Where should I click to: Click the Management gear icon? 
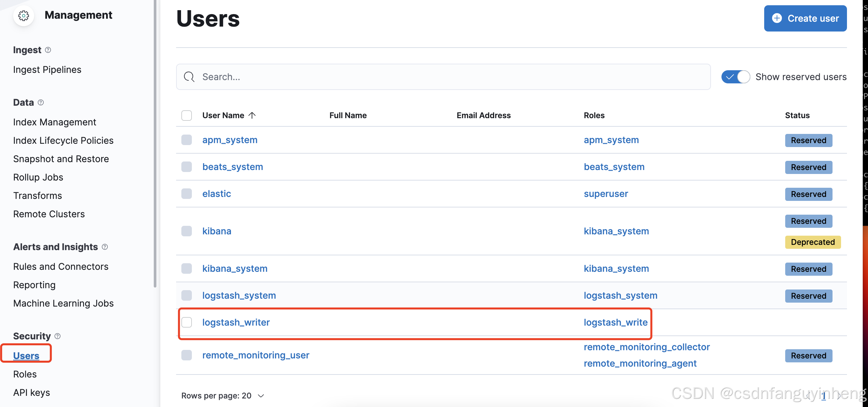coord(24,15)
